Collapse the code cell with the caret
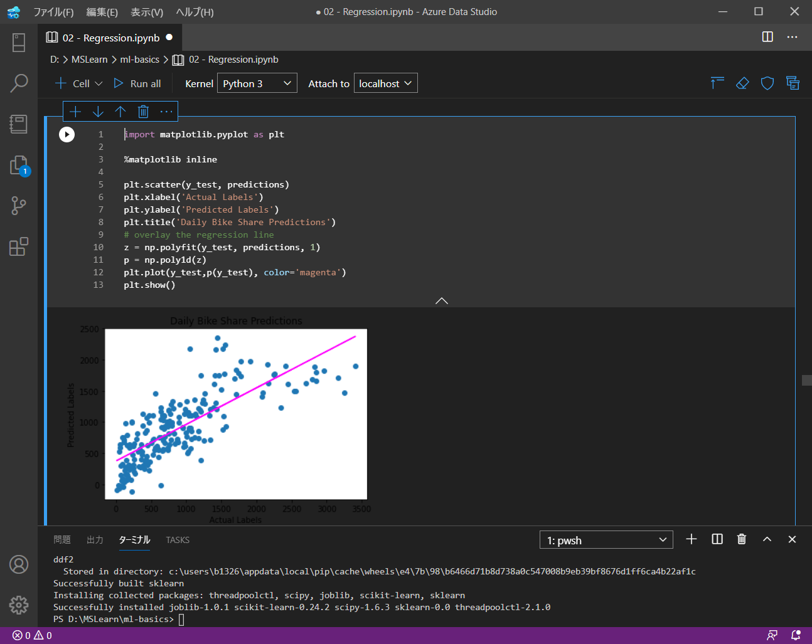The image size is (812, 644). [442, 301]
